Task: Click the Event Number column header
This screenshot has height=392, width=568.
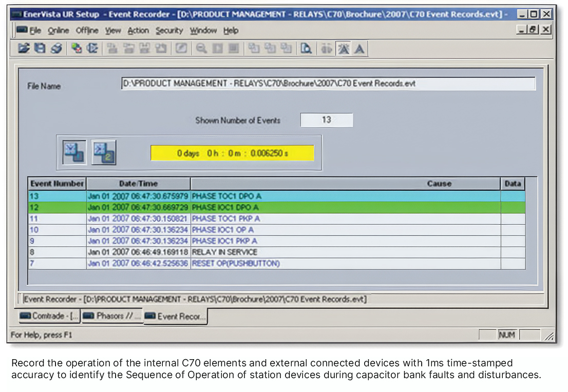Action: (57, 184)
